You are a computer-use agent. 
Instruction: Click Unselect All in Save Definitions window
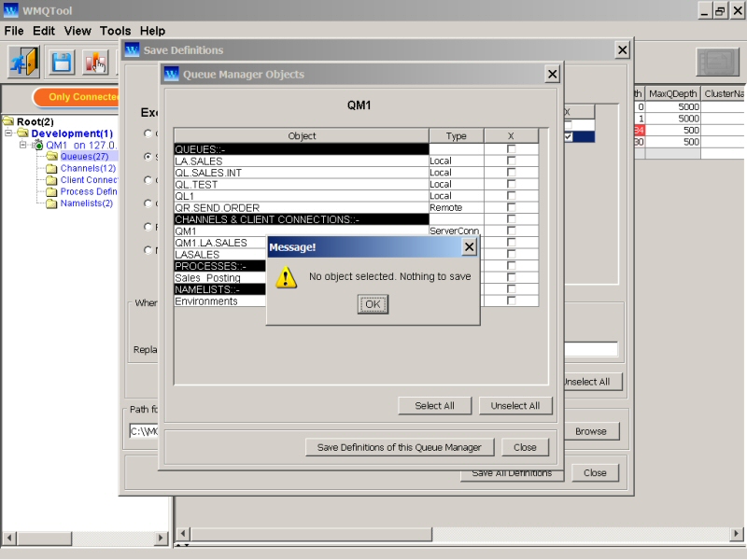click(592, 382)
